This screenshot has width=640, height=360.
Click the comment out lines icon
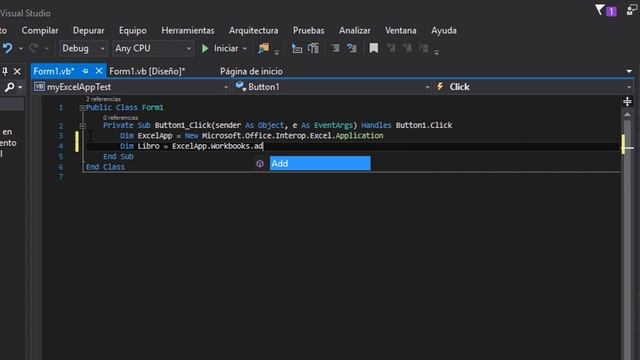click(336, 49)
